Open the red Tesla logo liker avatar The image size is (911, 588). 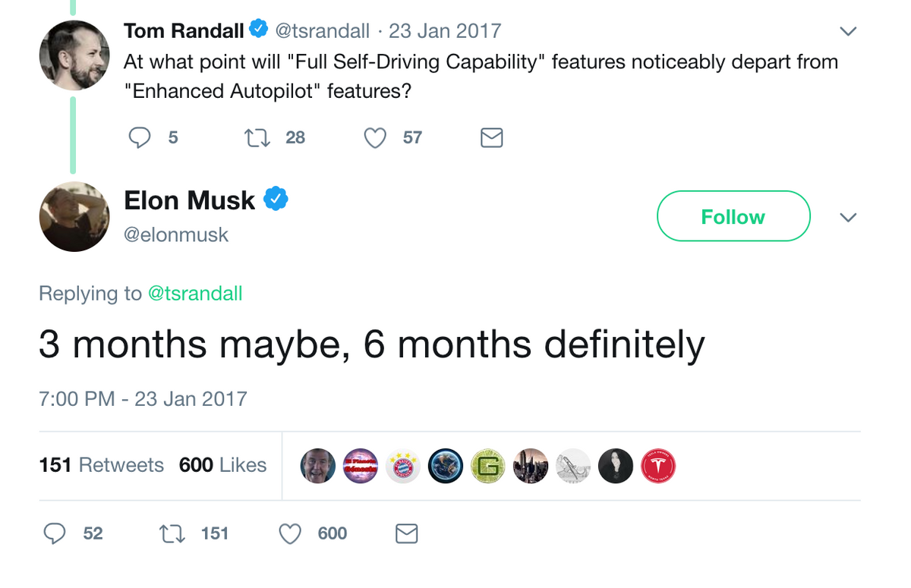658,466
